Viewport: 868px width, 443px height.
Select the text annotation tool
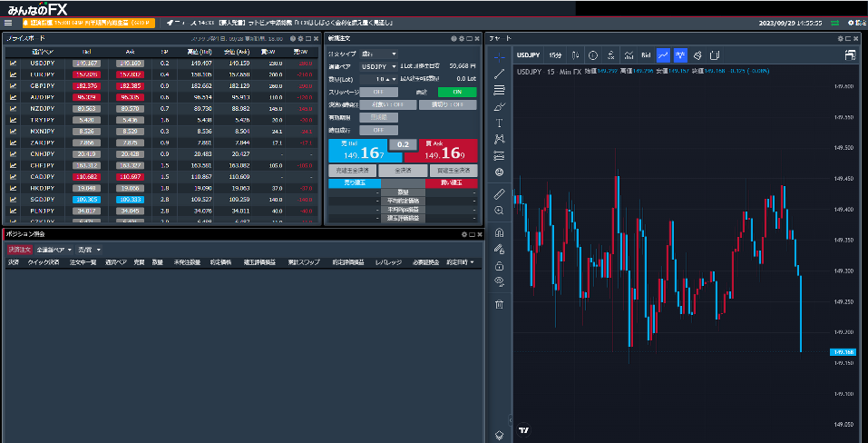499,123
